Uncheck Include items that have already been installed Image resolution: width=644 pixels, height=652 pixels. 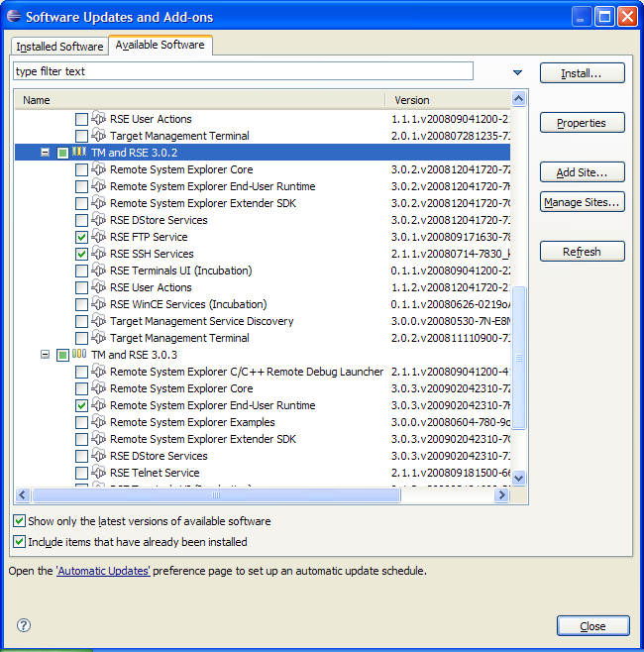click(19, 542)
